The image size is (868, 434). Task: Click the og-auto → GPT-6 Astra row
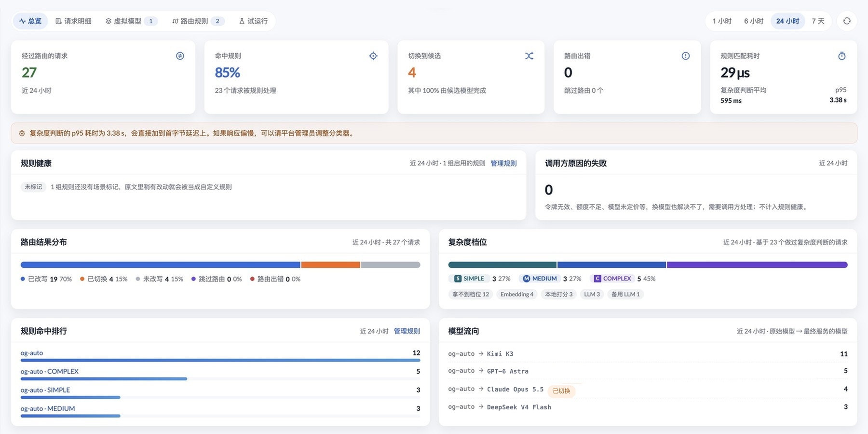click(648, 371)
